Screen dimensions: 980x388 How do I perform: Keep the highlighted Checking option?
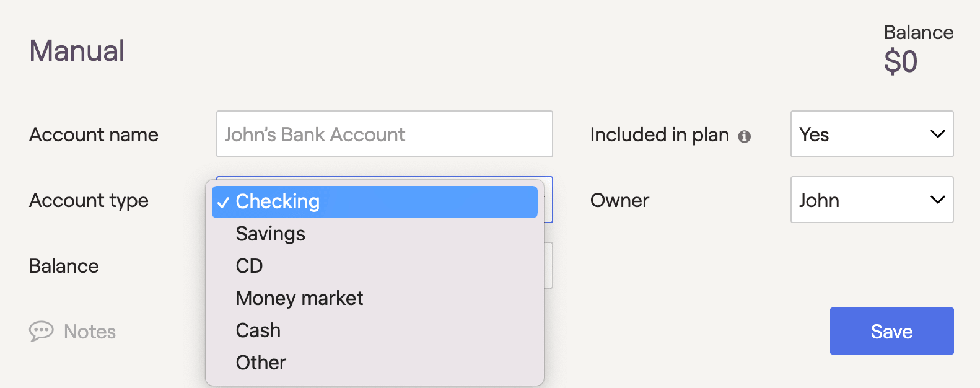point(375,201)
